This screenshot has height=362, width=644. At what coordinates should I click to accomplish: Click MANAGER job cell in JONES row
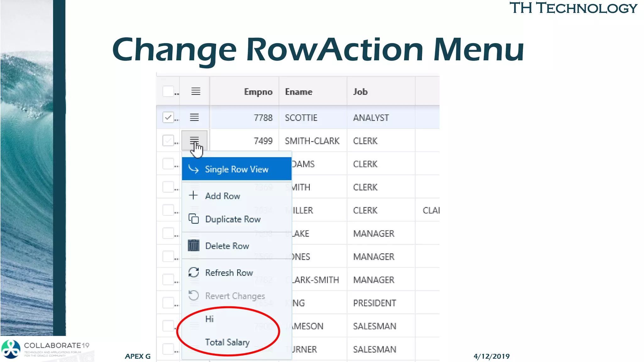[x=381, y=257]
